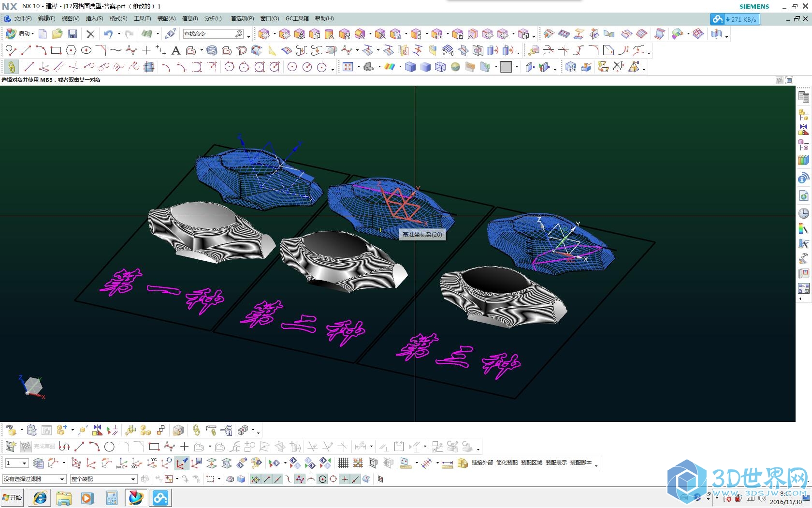This screenshot has height=508, width=812.
Task: Toggle Arc Center snap
Action: coord(322,479)
